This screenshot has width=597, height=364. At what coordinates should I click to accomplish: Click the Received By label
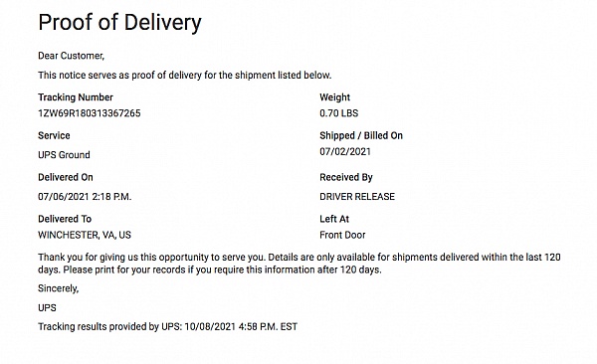tap(346, 177)
